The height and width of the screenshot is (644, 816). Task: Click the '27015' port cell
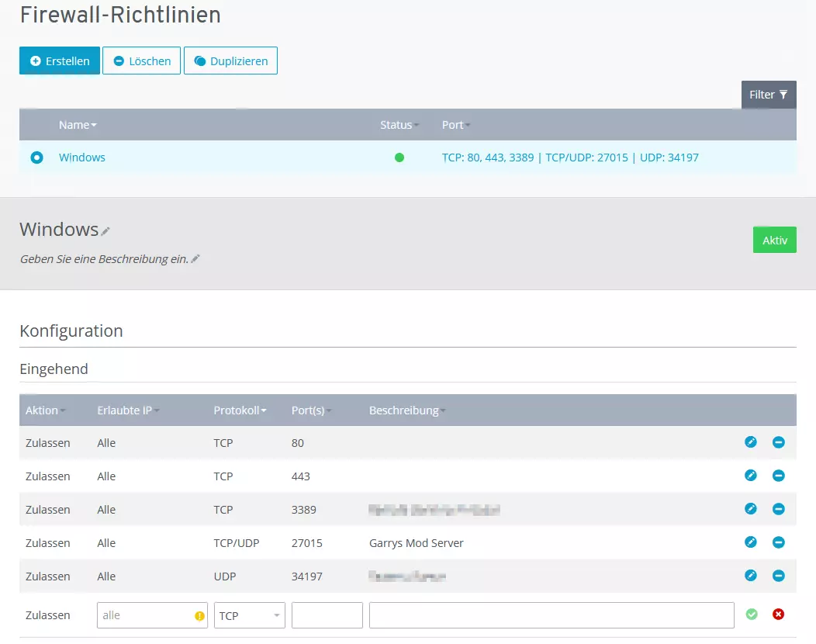(306, 543)
